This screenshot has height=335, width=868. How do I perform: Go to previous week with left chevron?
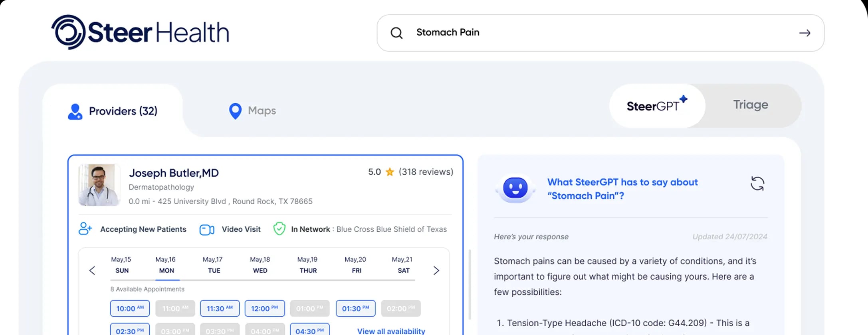(x=92, y=271)
